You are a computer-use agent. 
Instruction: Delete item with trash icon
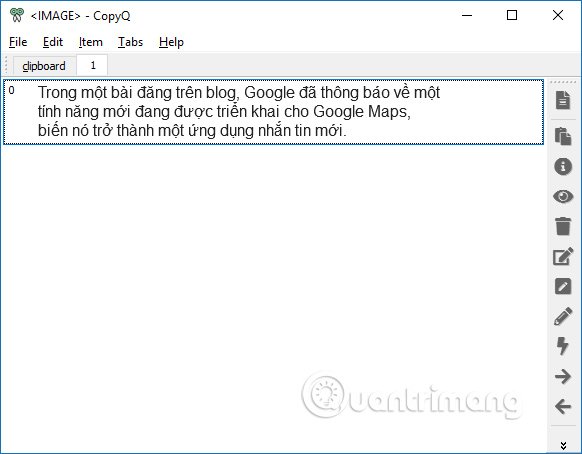coord(563,226)
